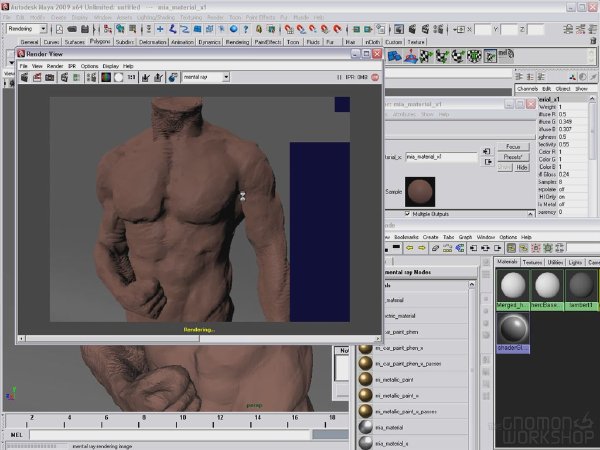Click the red IPR stop button in Render View
This screenshot has width=600, height=450.
(375, 77)
